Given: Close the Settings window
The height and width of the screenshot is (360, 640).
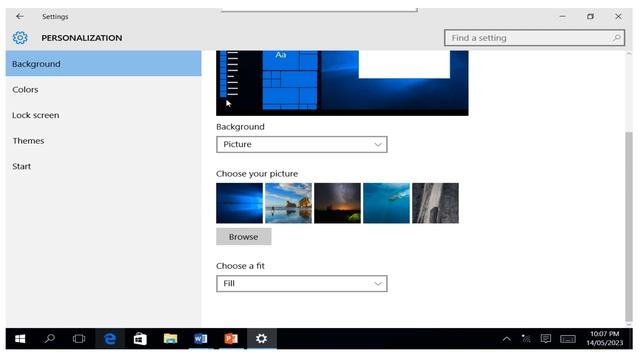Looking at the screenshot, I should pos(618,16).
